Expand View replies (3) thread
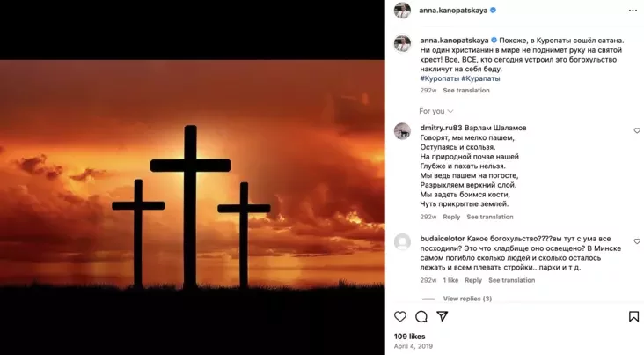The height and width of the screenshot is (355, 644). point(467,299)
